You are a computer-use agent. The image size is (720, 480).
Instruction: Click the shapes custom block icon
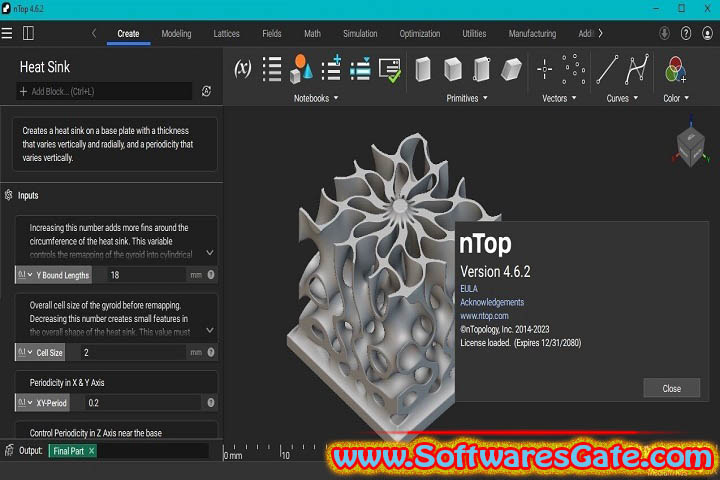tap(301, 69)
